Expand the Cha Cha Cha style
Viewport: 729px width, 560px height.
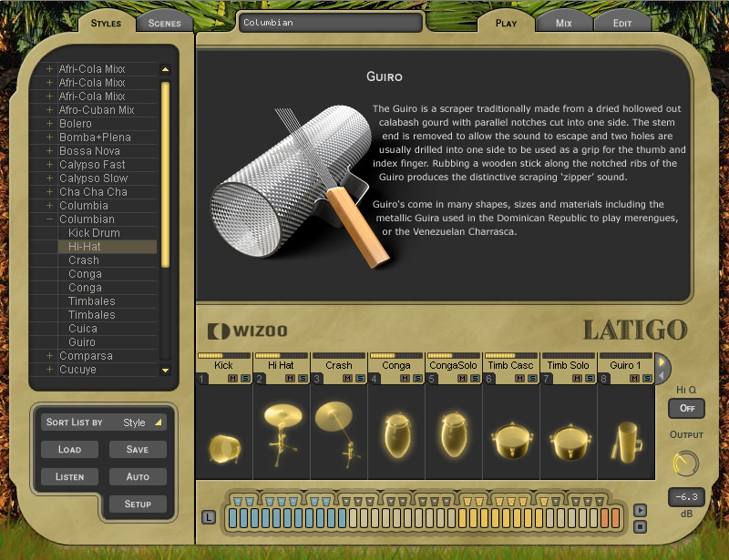(x=49, y=191)
